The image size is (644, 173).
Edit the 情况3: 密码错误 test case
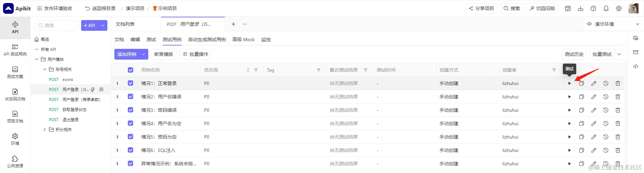coord(594,110)
